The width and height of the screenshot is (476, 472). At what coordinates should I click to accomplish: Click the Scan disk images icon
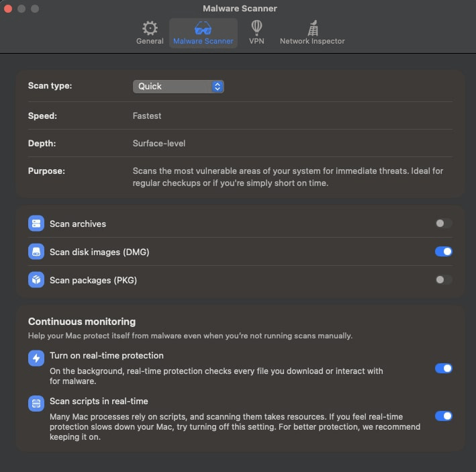tap(36, 252)
